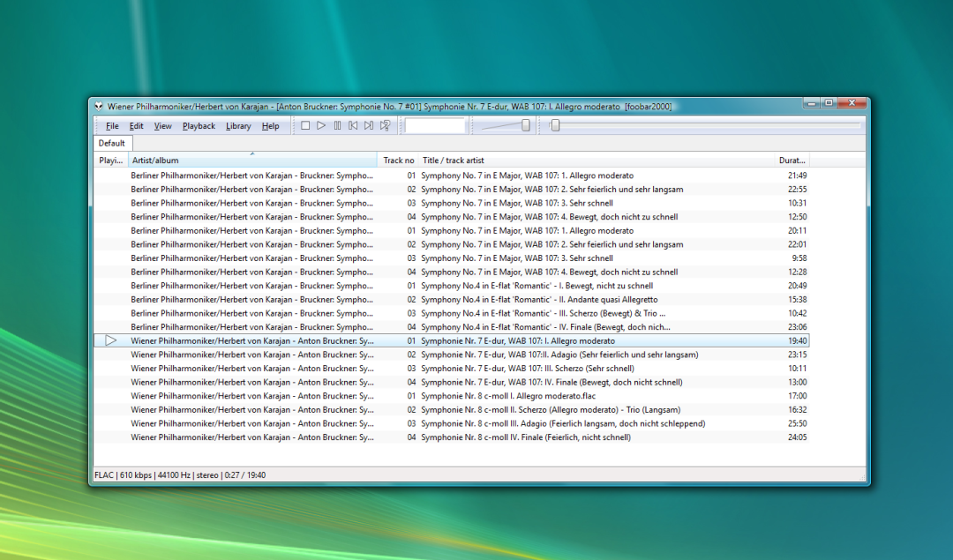
Task: Sort by Title / track artist column header
Action: [x=597, y=161]
